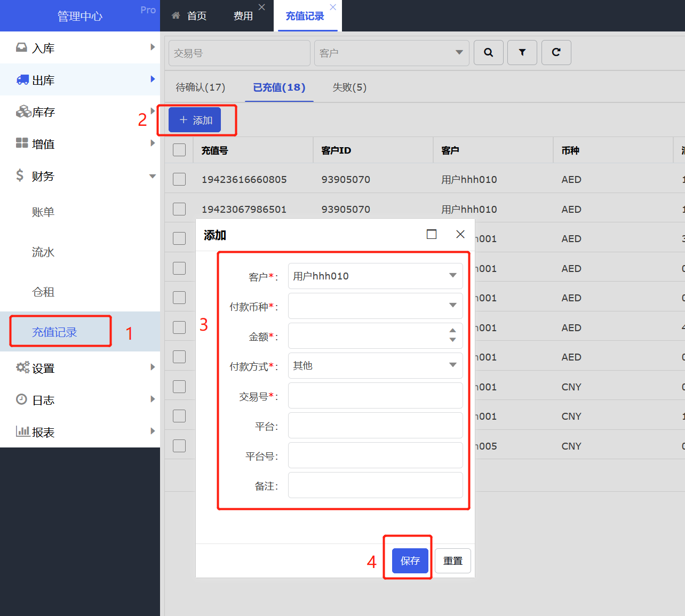
Task: Click the 管理中心 title
Action: (x=80, y=16)
